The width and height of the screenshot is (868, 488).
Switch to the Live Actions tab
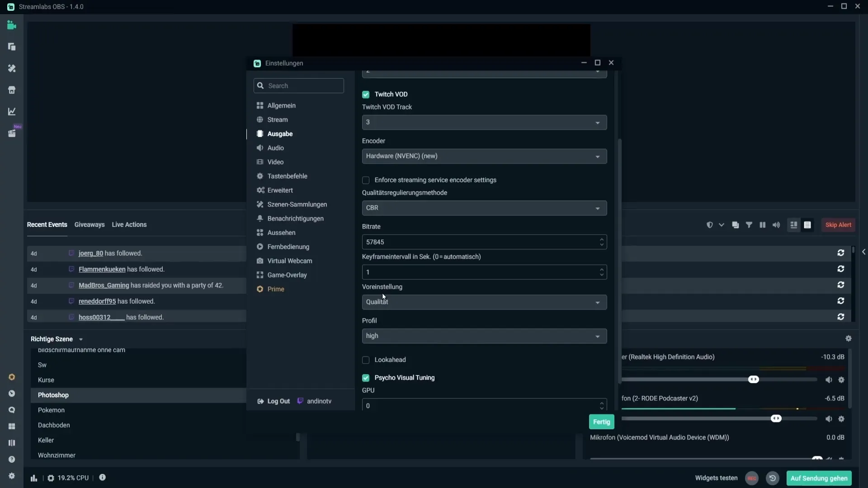click(x=129, y=225)
